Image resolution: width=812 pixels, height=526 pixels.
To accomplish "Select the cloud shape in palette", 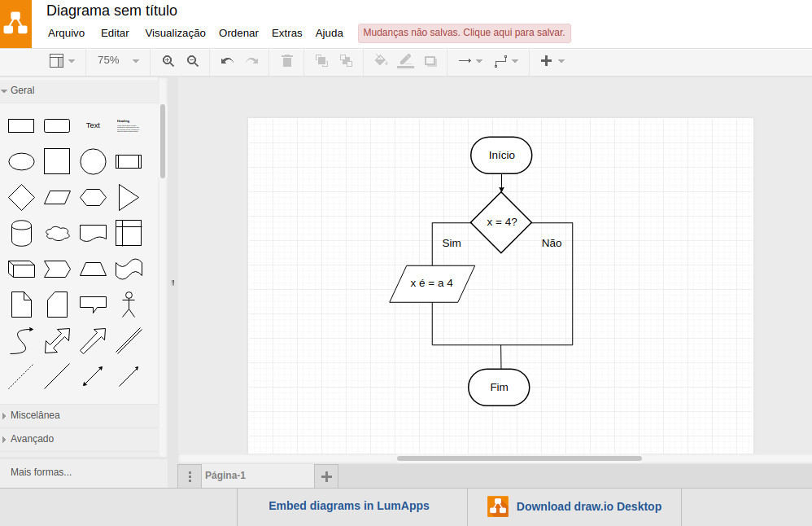I will pos(57,234).
